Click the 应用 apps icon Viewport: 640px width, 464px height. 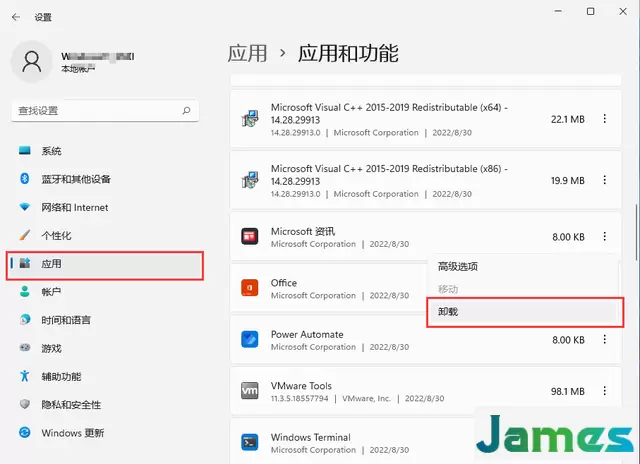25,263
